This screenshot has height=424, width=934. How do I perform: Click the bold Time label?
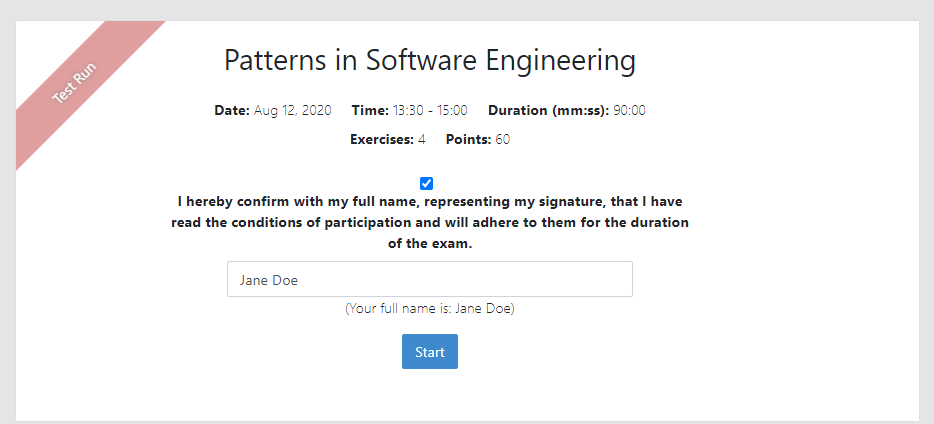370,110
